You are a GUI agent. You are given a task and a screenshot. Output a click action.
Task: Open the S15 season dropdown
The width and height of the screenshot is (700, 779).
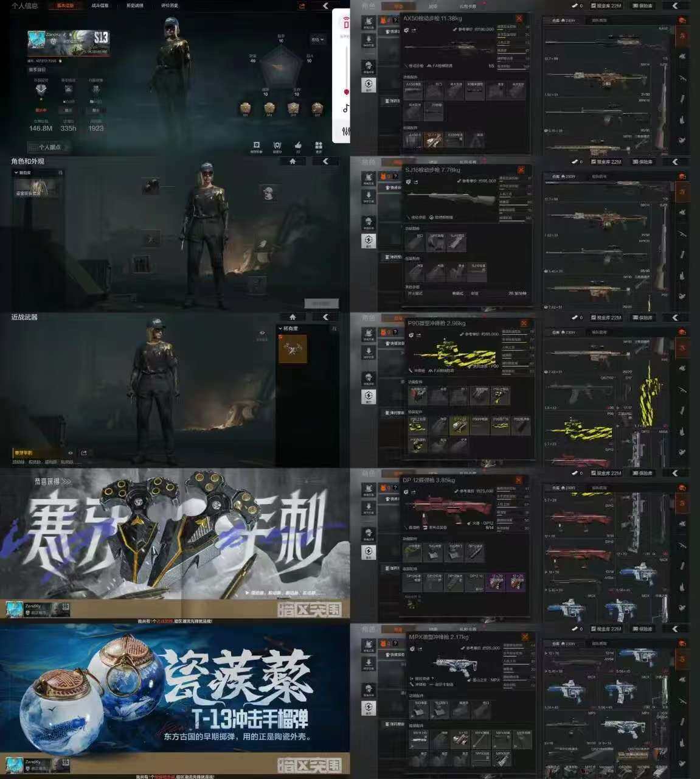pyautogui.click(x=317, y=39)
